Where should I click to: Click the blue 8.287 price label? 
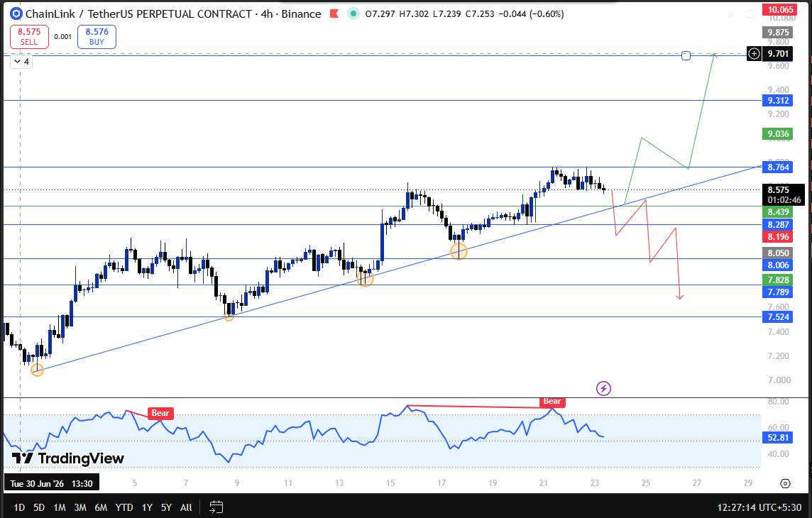[x=779, y=225]
